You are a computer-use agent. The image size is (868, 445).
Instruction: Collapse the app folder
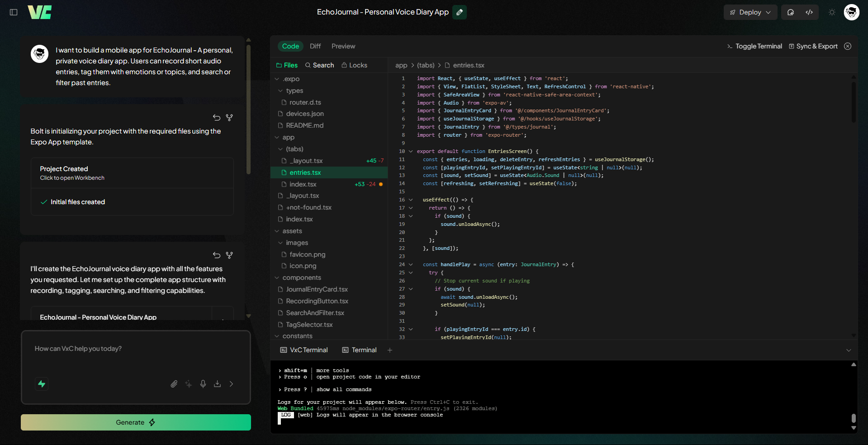tap(329, 137)
